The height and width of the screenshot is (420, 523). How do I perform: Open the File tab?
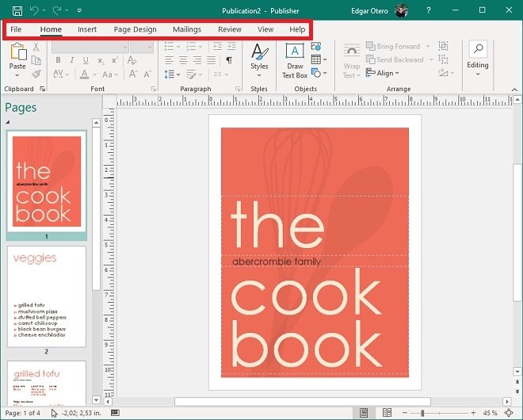point(16,29)
